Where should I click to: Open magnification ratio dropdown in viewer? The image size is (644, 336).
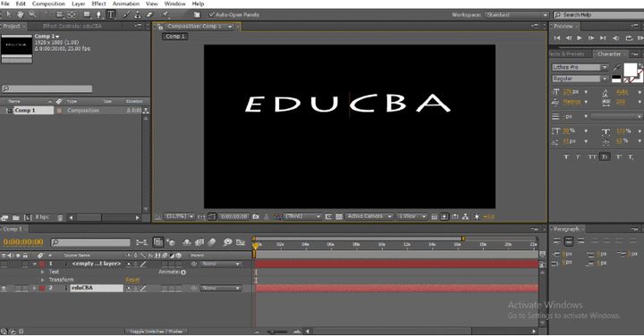pos(180,216)
